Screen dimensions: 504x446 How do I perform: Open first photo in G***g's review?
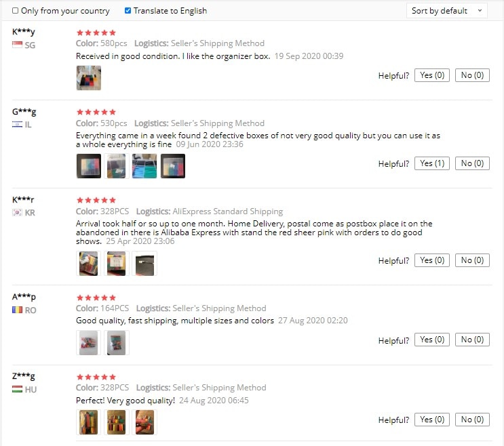point(88,165)
